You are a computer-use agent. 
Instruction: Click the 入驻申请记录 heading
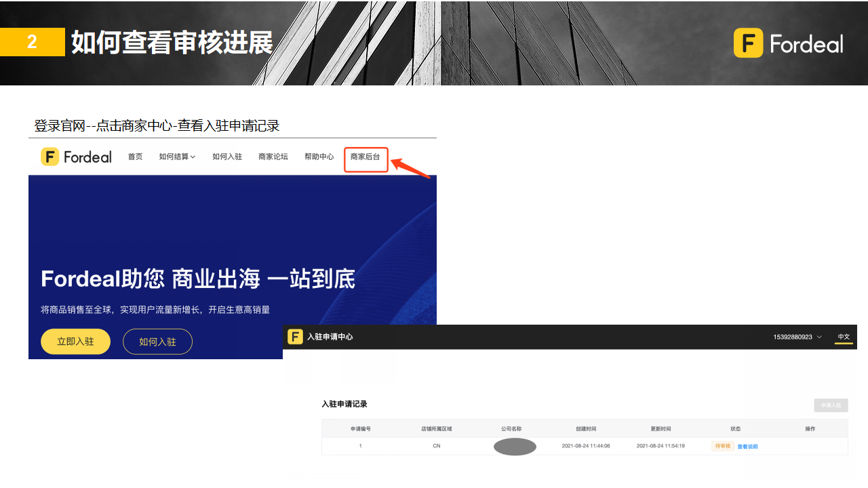(344, 404)
